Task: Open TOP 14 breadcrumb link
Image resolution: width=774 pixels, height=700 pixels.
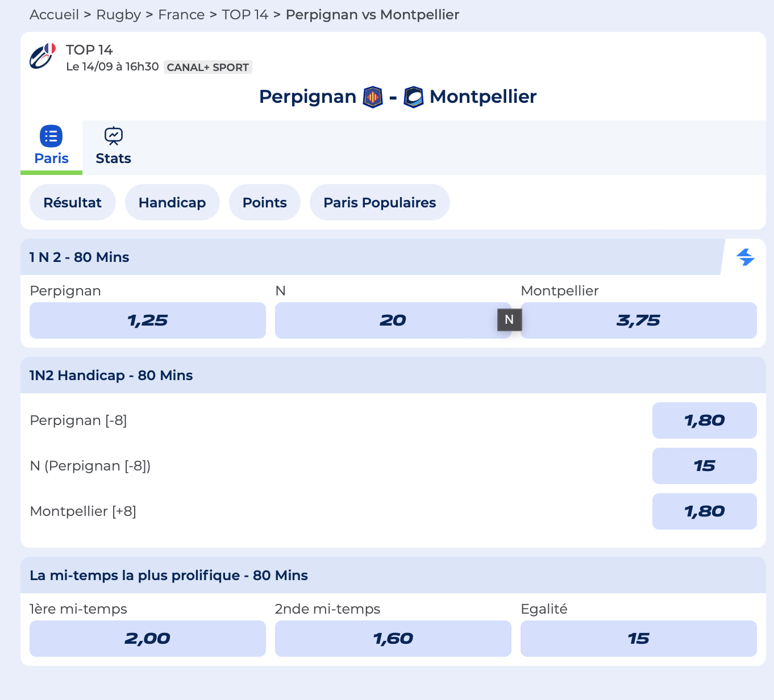Action: pyautogui.click(x=245, y=15)
